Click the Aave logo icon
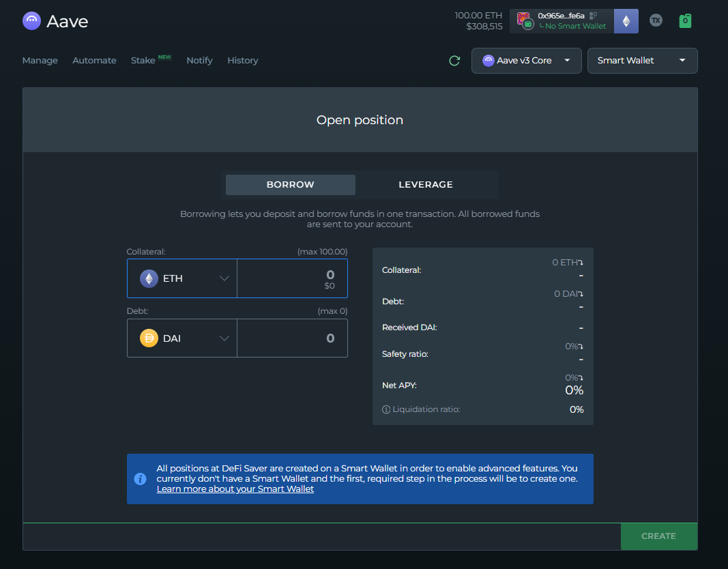This screenshot has width=728, height=569. 31,21
